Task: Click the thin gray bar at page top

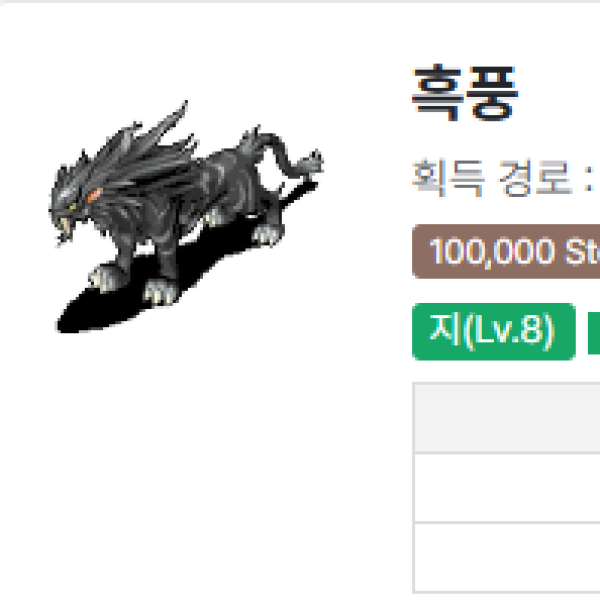Action: point(300,2)
